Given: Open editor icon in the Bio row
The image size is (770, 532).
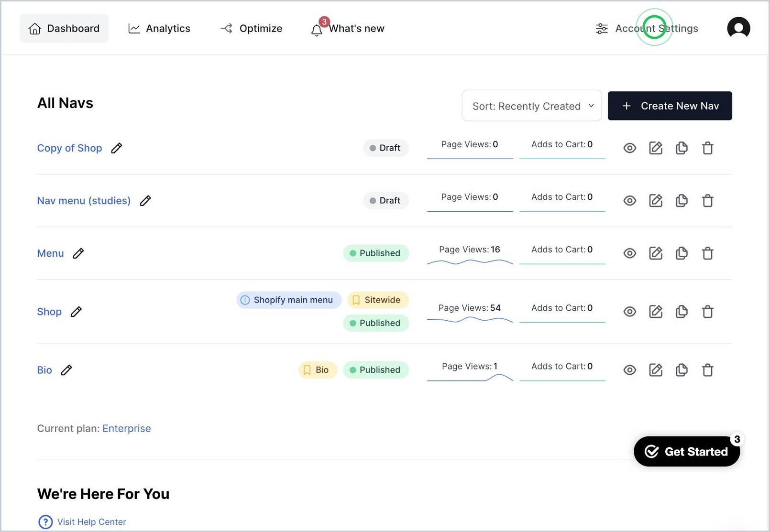Looking at the screenshot, I should click(x=656, y=370).
